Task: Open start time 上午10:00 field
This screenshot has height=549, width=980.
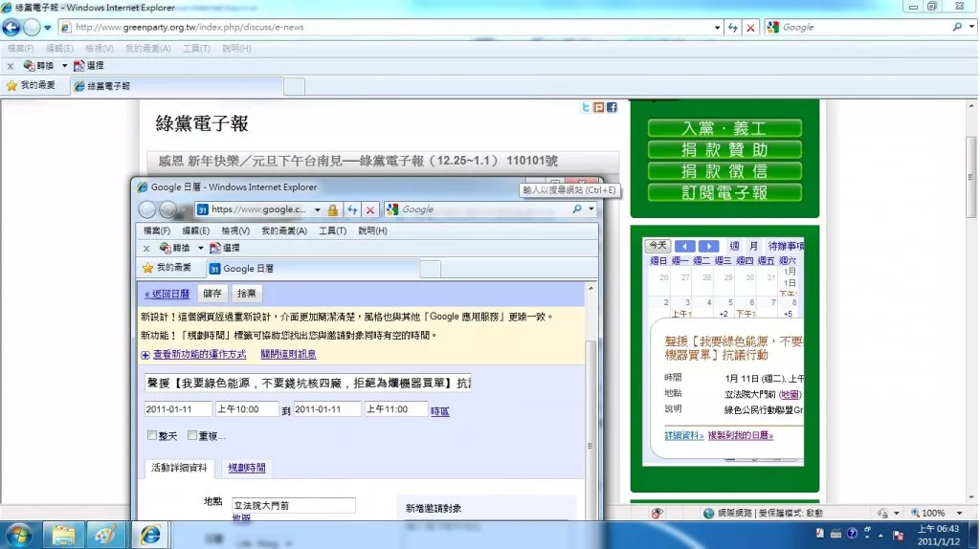Action: point(246,409)
